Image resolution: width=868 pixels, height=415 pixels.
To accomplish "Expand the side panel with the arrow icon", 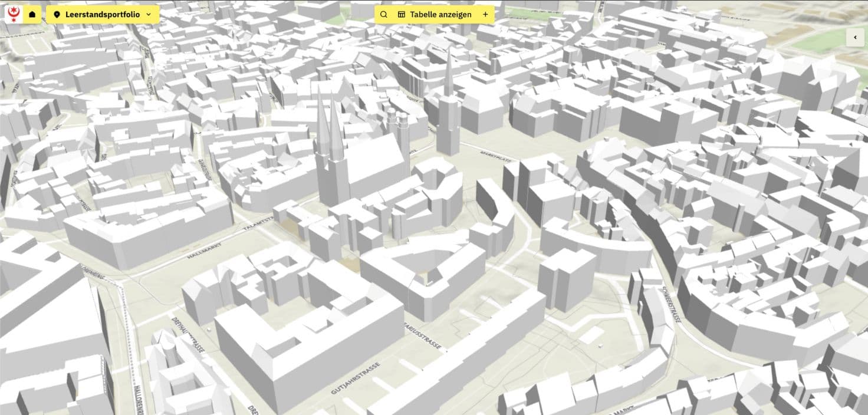I will click(855, 37).
